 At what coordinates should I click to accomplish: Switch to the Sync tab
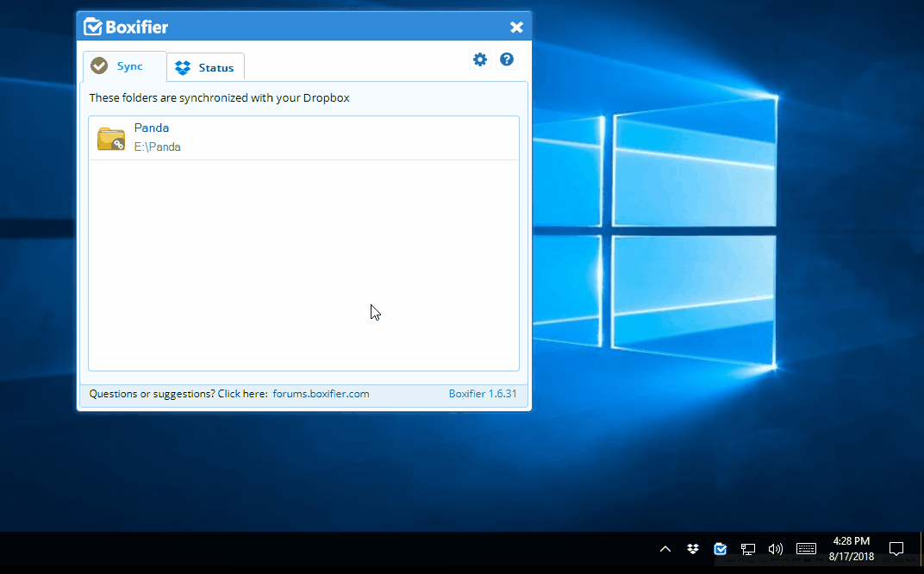[124, 66]
